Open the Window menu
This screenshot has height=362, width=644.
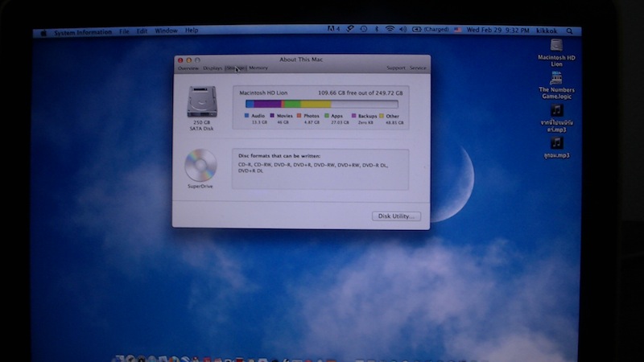tap(166, 31)
